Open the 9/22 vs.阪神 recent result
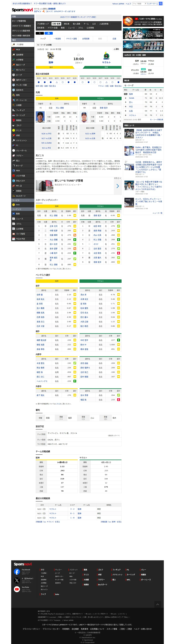The image size is (175, 644). pos(90,133)
